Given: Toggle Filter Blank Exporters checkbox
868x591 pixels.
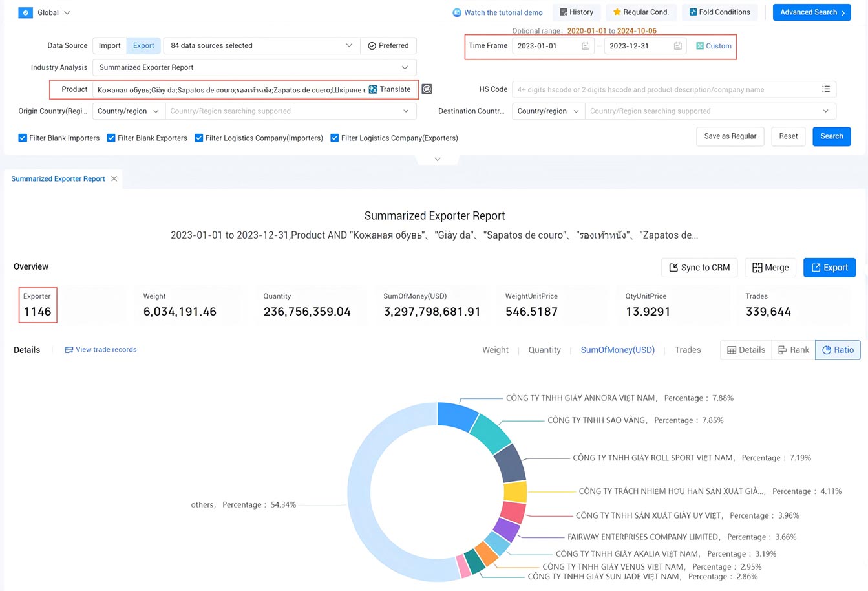Looking at the screenshot, I should [x=111, y=138].
